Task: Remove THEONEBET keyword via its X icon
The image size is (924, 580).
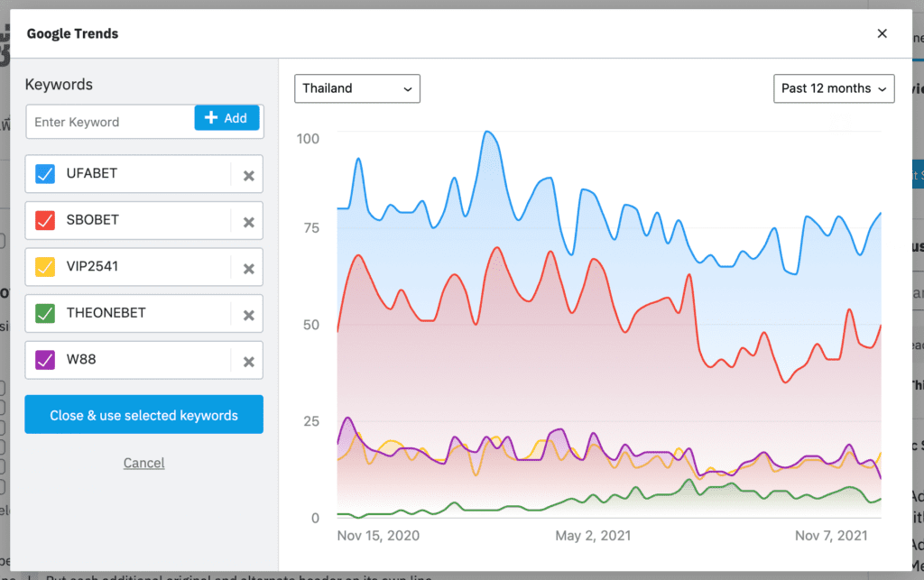Action: 249,315
